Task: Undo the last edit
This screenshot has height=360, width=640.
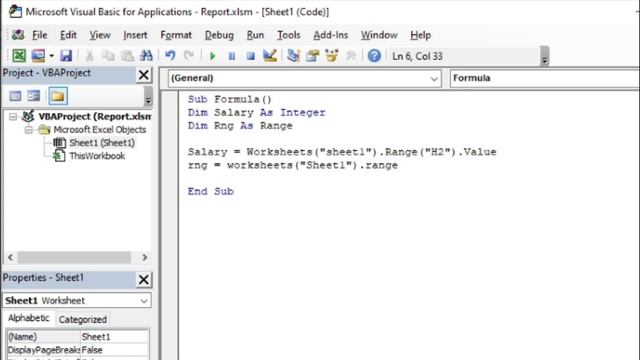Action: click(170, 56)
